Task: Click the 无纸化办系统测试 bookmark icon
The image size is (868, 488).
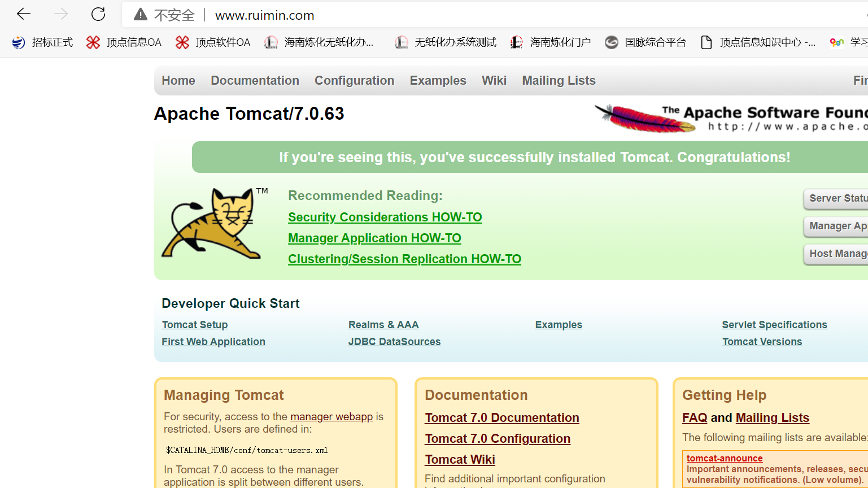Action: (x=402, y=42)
